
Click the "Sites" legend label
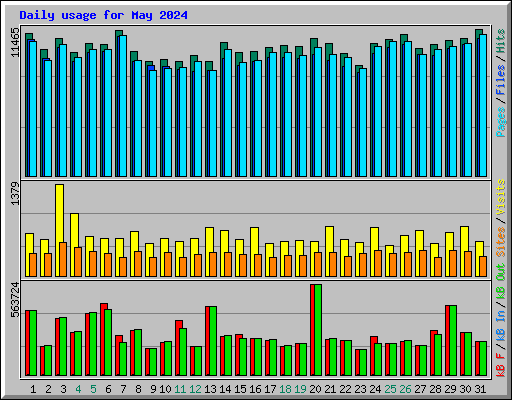501,242
